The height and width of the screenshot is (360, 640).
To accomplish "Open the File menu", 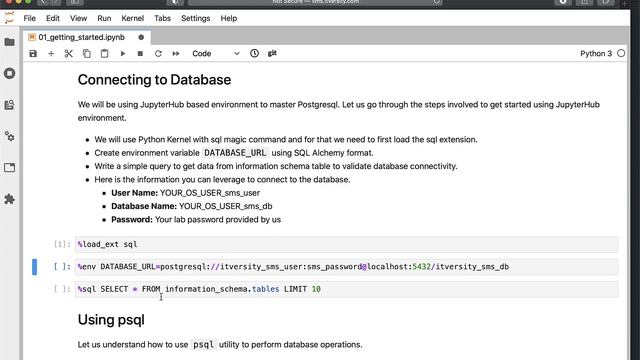I will (x=29, y=18).
